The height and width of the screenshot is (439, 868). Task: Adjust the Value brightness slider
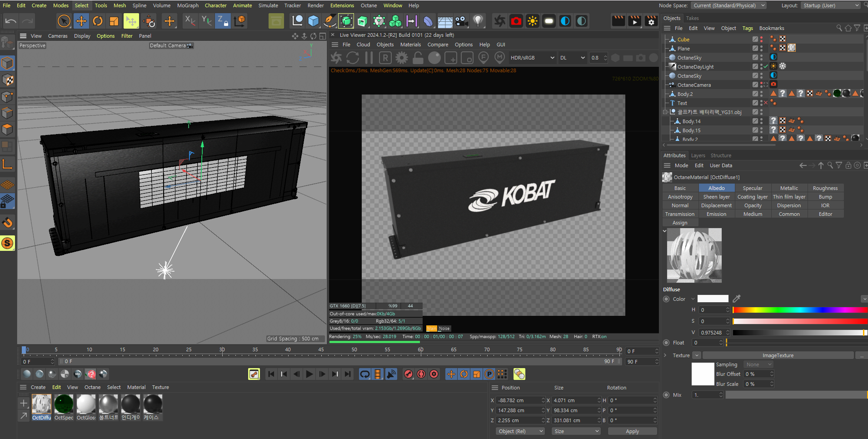click(x=800, y=333)
